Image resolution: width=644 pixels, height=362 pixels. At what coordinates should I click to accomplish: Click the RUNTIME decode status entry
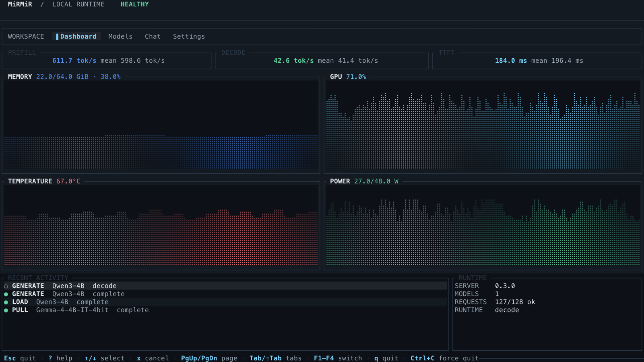(487, 310)
